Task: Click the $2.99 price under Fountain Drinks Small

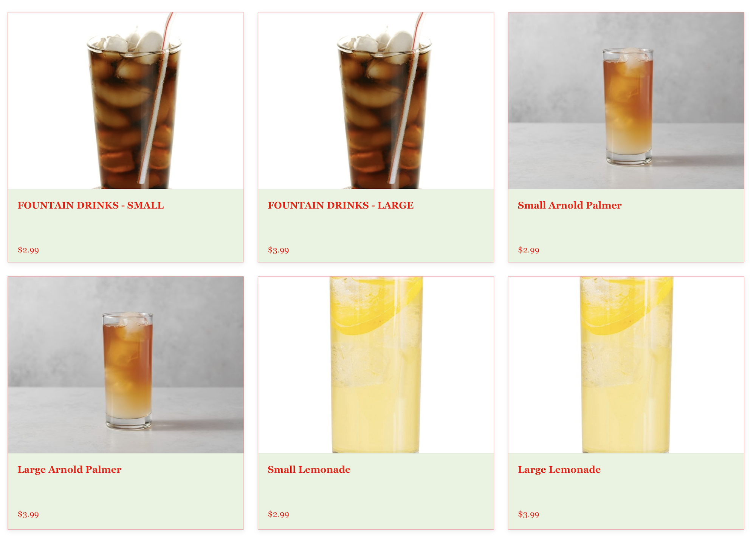Action: click(x=28, y=250)
